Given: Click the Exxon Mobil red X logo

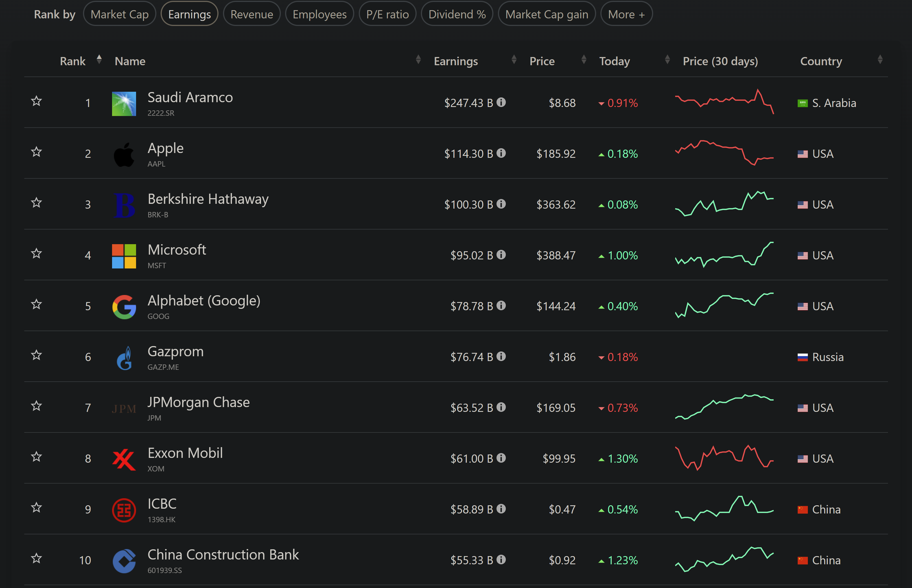Looking at the screenshot, I should pyautogui.click(x=124, y=459).
